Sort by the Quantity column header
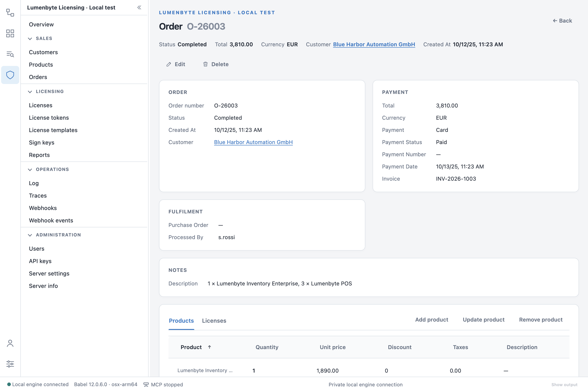588x392 pixels. click(267, 347)
